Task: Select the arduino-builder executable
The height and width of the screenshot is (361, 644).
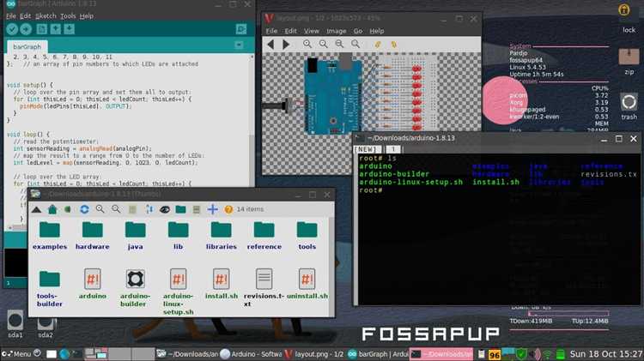Action: tap(135, 288)
